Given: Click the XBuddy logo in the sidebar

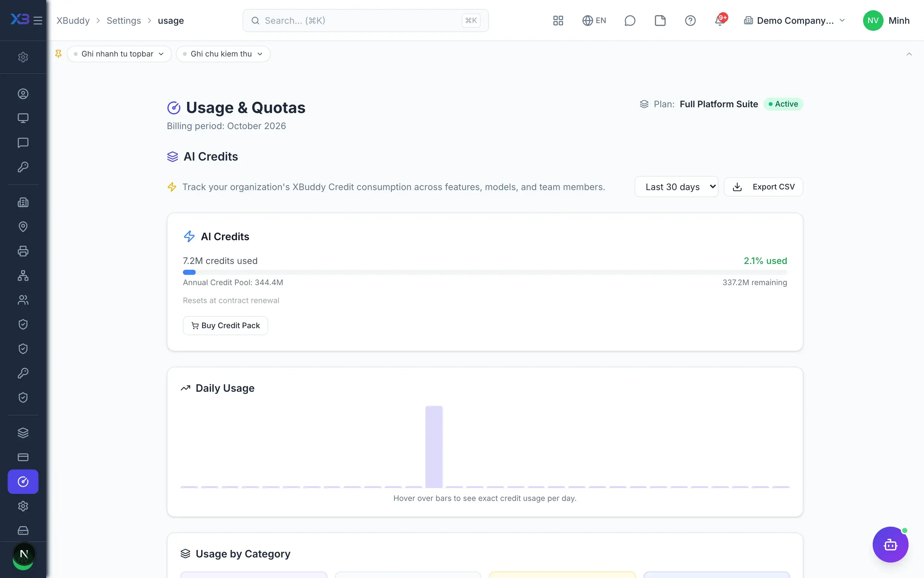Looking at the screenshot, I should point(20,19).
